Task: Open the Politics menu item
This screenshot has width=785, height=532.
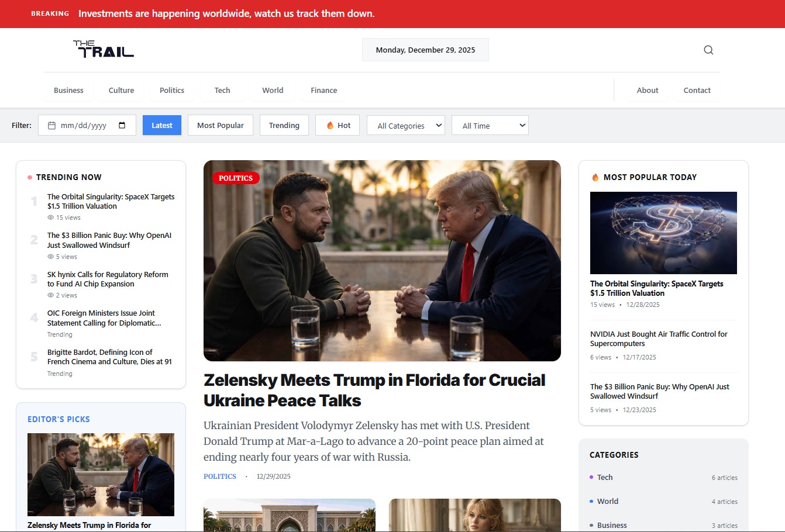Action: 172,90
